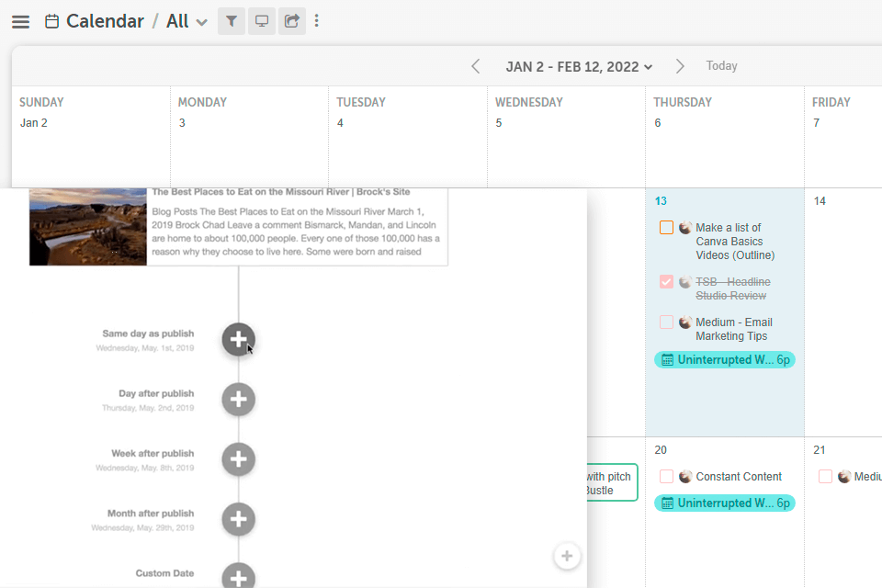882x588 pixels.
Task: Jump to Today
Action: point(722,66)
